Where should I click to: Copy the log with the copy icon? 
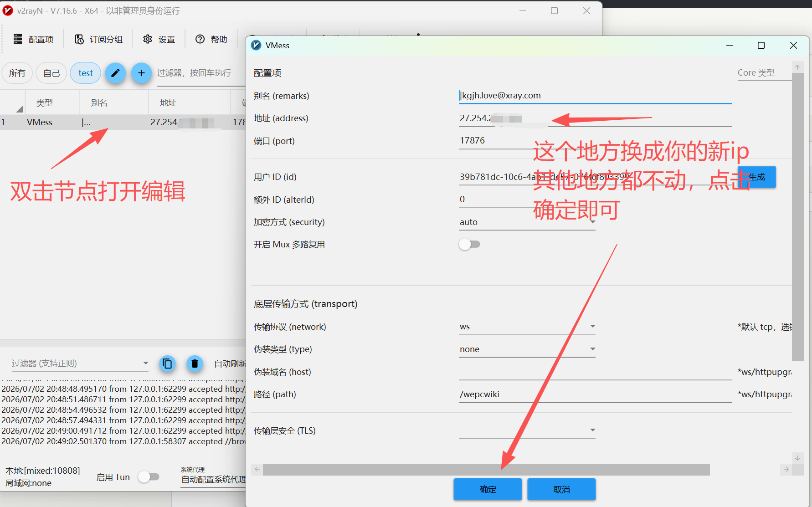pyautogui.click(x=167, y=364)
